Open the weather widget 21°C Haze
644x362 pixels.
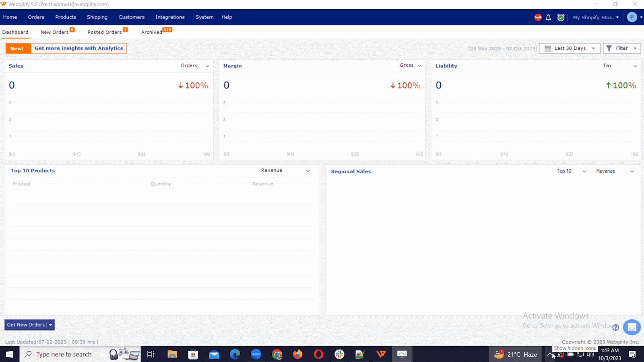[516, 354]
